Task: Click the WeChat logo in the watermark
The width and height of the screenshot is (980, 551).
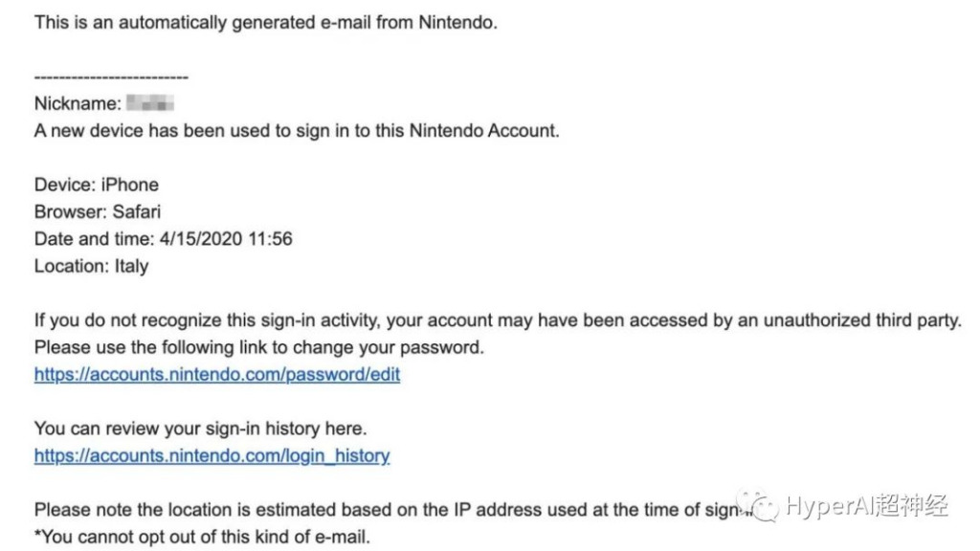Action: pyautogui.click(x=758, y=505)
